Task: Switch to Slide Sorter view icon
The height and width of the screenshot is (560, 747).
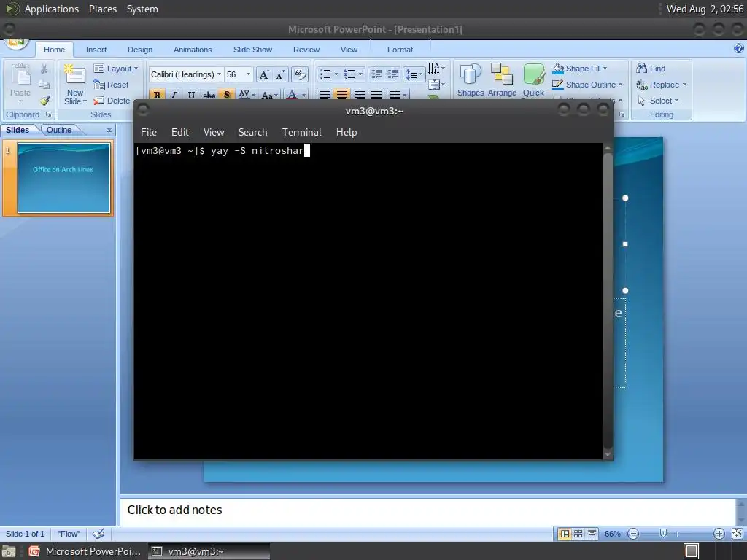Action: 578,534
